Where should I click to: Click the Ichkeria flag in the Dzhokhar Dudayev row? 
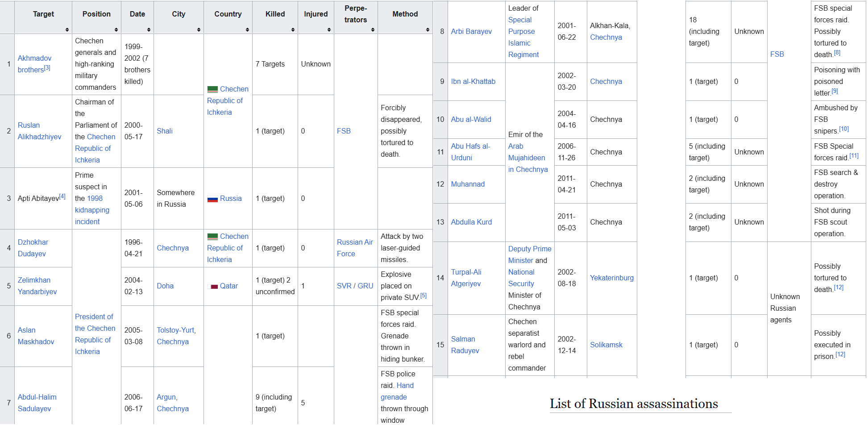[x=212, y=237]
